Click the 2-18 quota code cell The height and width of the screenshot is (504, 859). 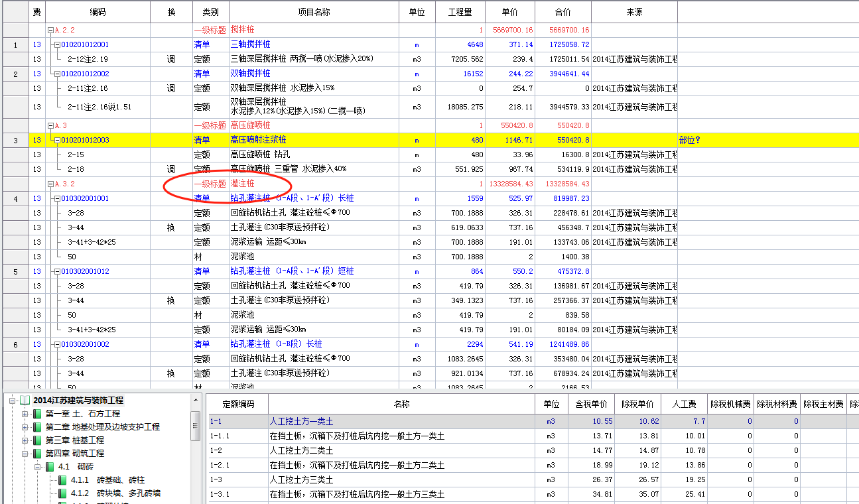(x=98, y=170)
